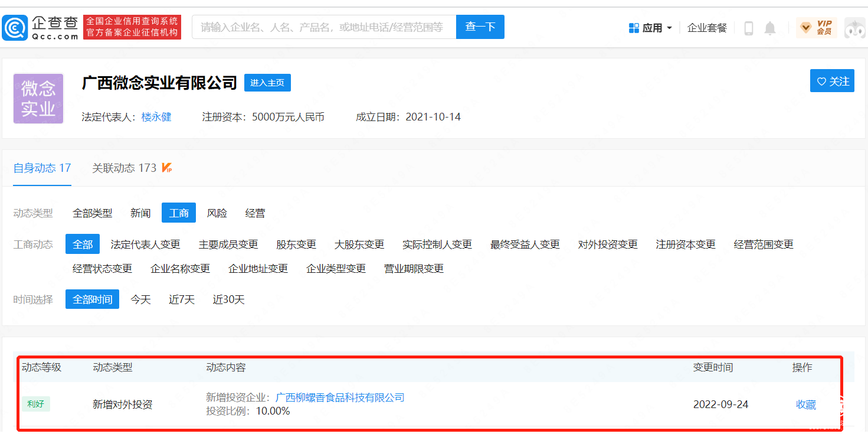This screenshot has width=868, height=437.
Task: Select the 近7天 time filter
Action: pyautogui.click(x=181, y=299)
